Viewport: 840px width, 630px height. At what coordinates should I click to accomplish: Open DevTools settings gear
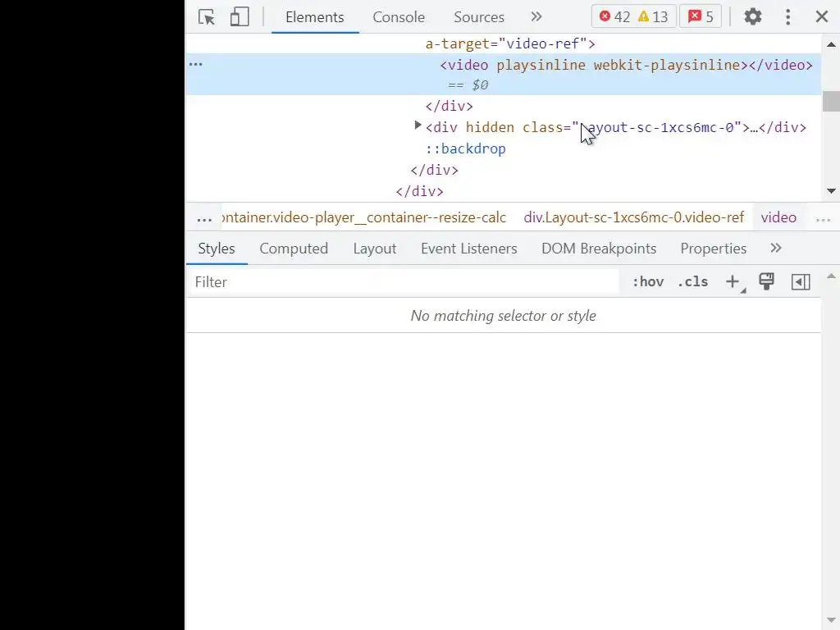click(x=753, y=16)
